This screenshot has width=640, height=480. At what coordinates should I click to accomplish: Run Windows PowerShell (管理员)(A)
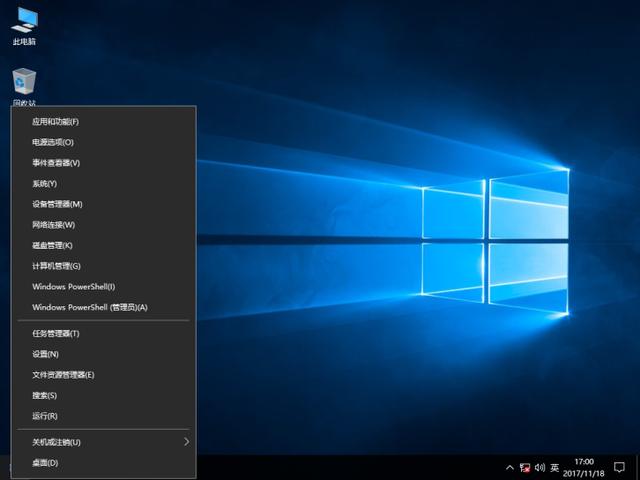click(103, 307)
